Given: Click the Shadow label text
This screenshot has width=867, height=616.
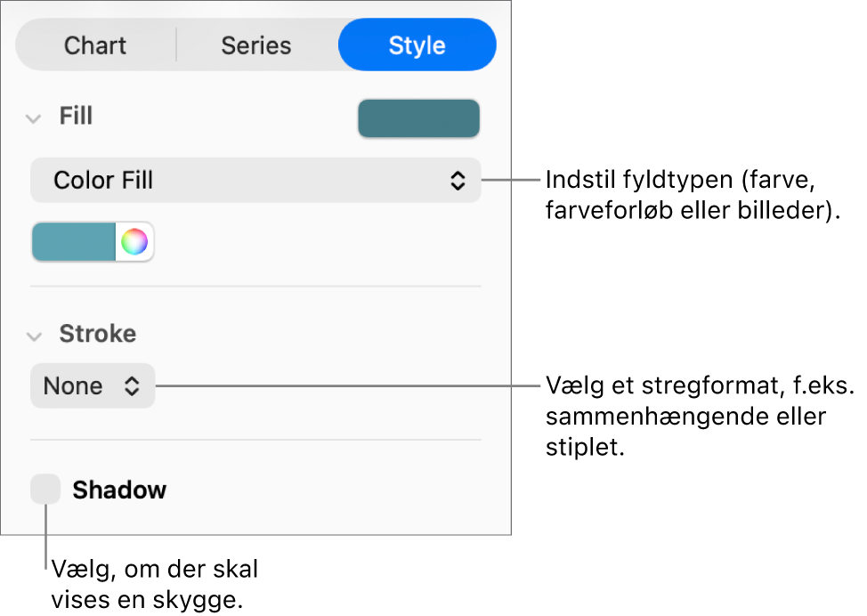Looking at the screenshot, I should click(119, 490).
